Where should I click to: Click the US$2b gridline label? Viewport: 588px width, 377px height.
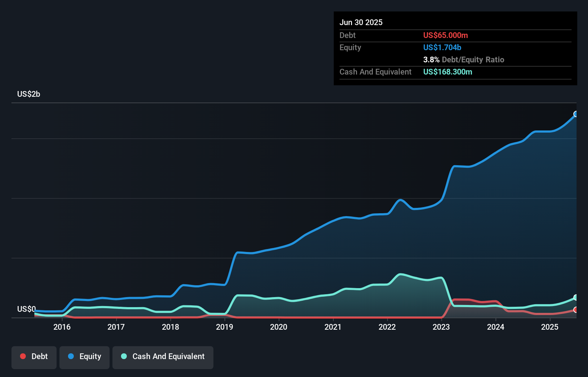[29, 94]
